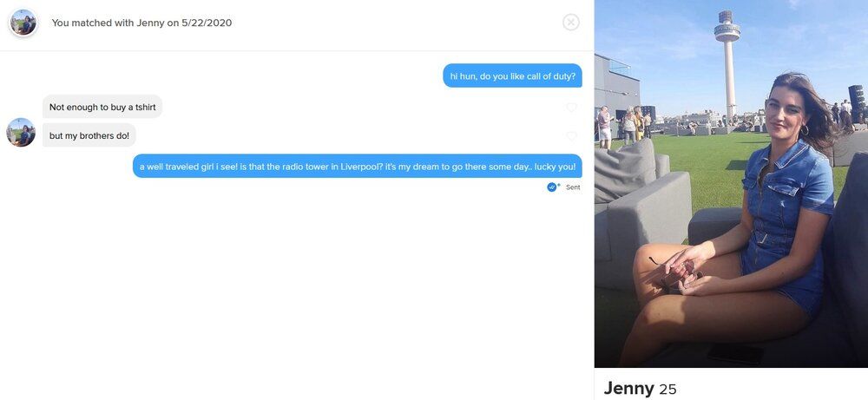Screen dimensions: 868x400
Task: Click the age "25" next to Jenny's name
Action: 667,390
